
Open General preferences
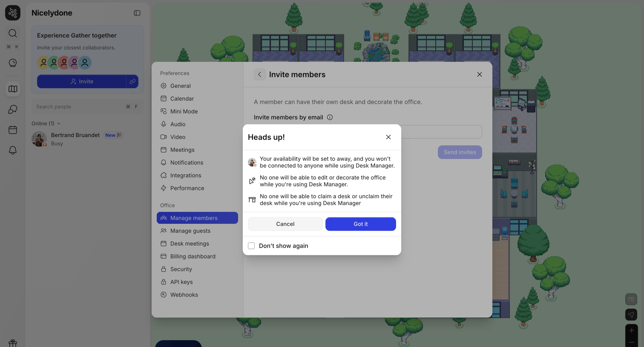[x=197, y=86]
